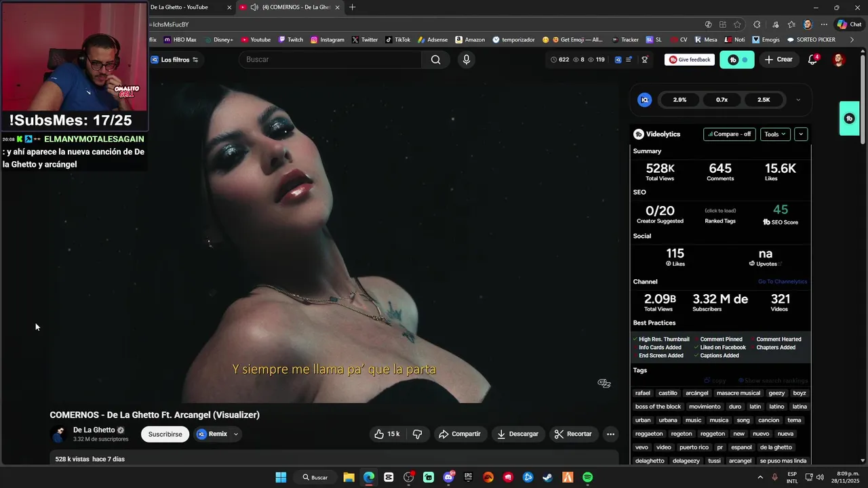Click Recortar clip button
Viewport: 868px width, 488px height.
574,434
